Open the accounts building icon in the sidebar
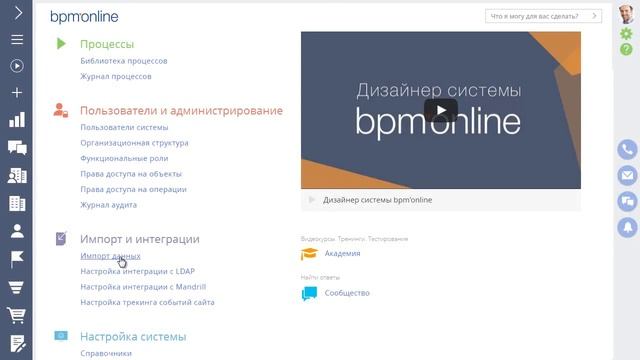Viewport: 640px width, 360px height. pos(17,203)
